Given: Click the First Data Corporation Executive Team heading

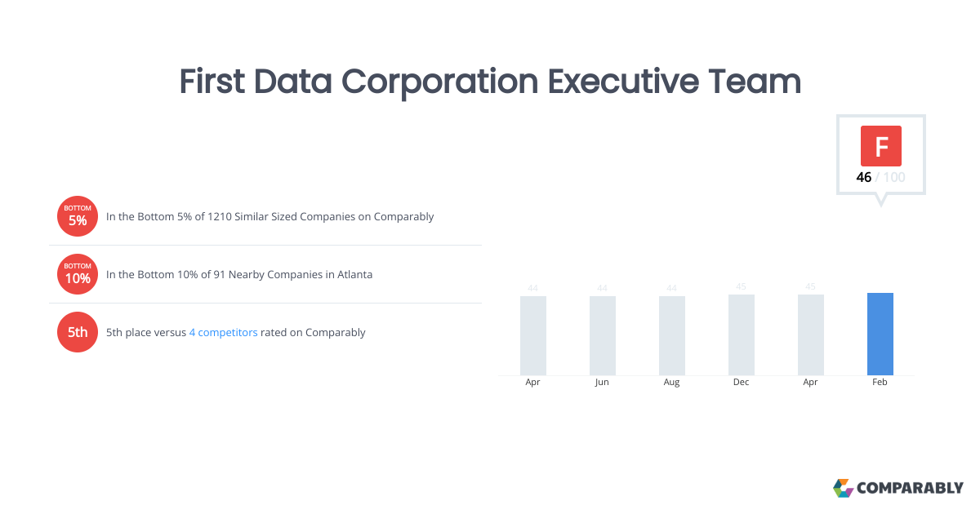Looking at the screenshot, I should 490,82.
